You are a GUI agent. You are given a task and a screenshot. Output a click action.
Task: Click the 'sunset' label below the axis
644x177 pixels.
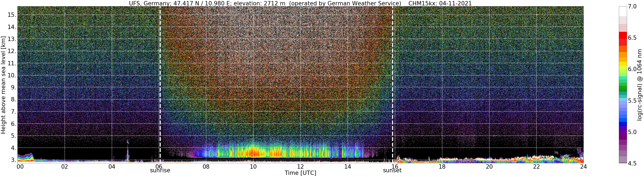point(392,171)
